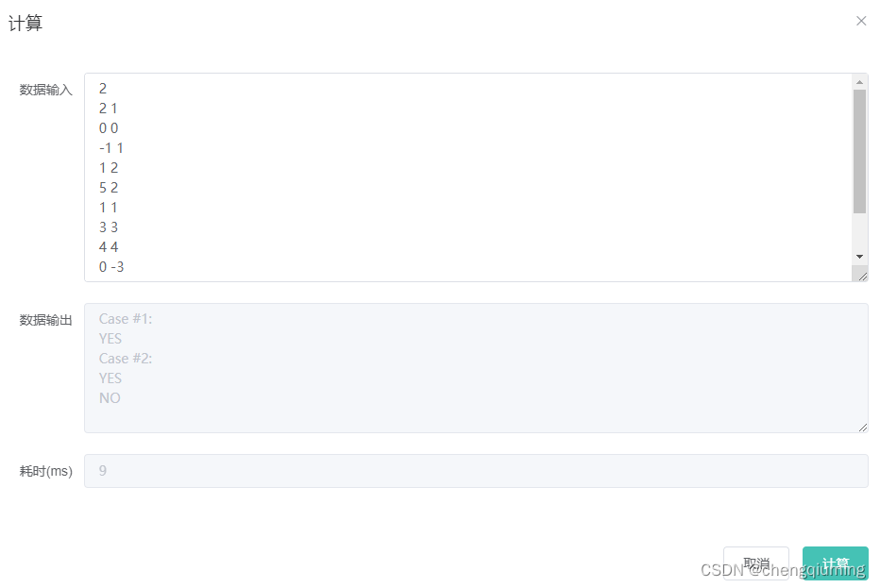The width and height of the screenshot is (880, 588).
Task: Click the 数据输入 label
Action: click(46, 90)
